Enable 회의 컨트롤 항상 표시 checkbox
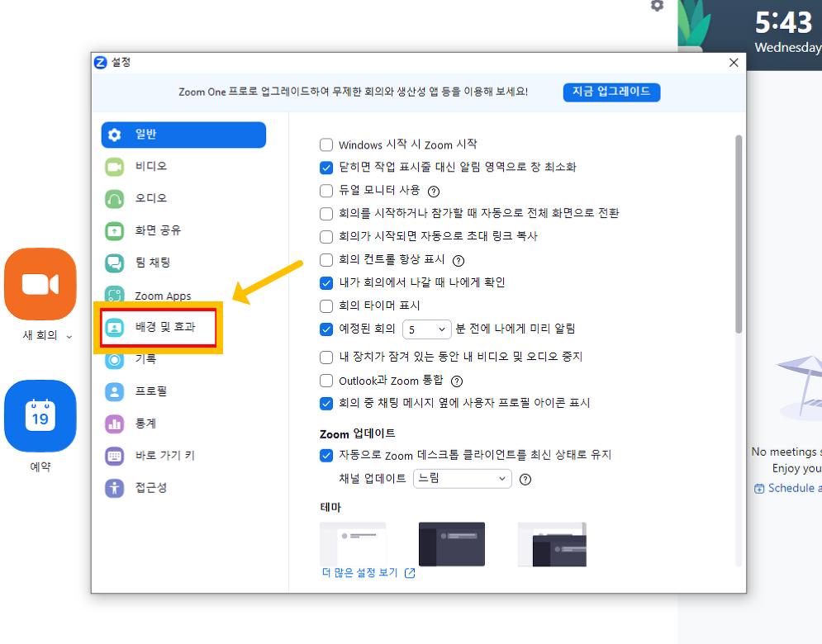The image size is (822, 644). 326,260
